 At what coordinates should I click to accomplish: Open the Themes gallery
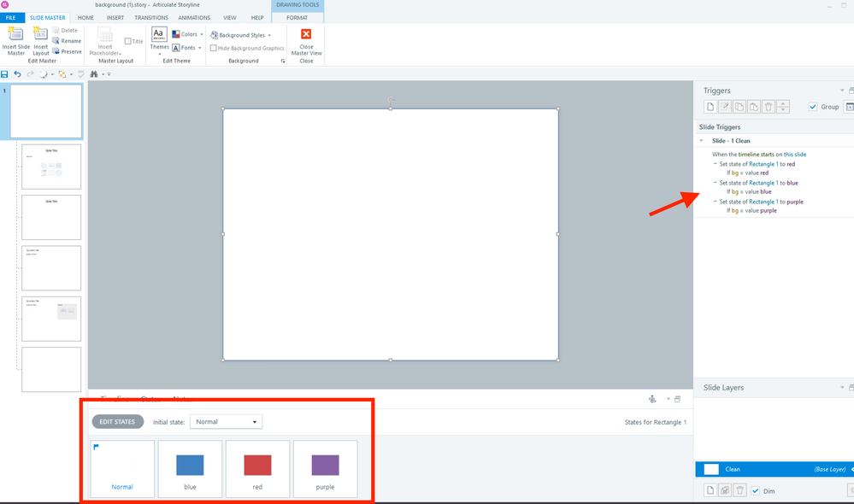click(x=159, y=41)
